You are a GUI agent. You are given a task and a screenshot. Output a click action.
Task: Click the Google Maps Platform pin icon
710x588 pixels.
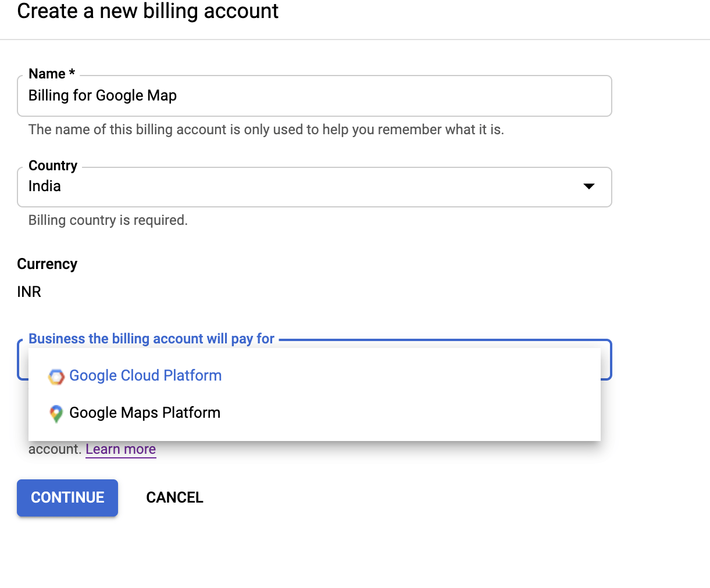point(56,414)
